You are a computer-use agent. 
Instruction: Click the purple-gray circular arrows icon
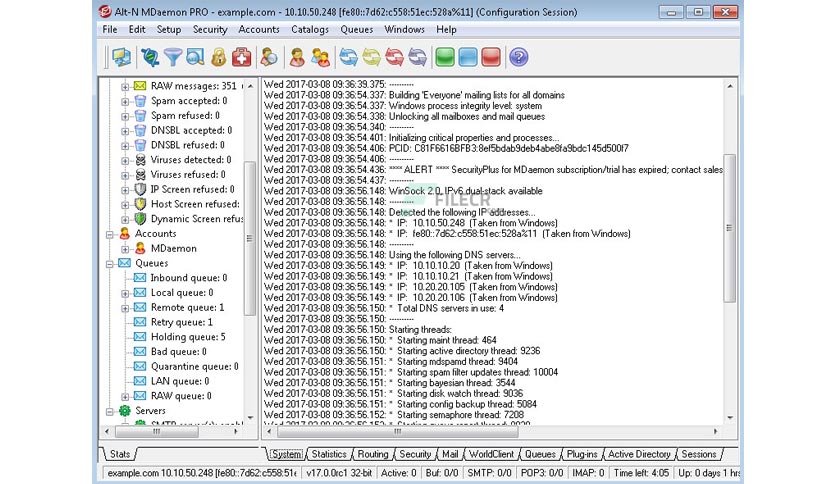point(417,57)
